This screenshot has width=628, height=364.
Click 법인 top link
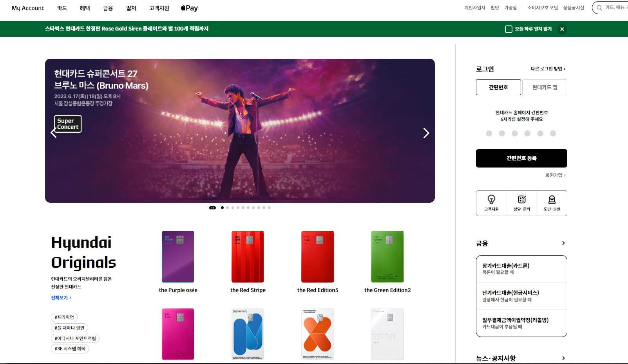point(495,8)
